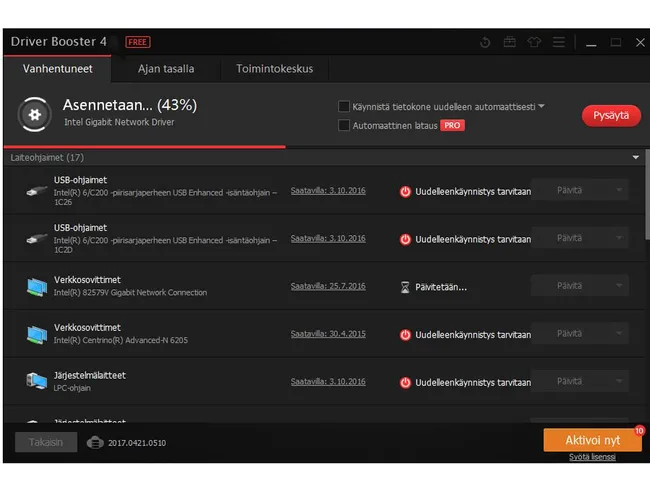650x488 pixels.
Task: Tick the Automaattinen lataus checkbox
Action: click(x=344, y=126)
